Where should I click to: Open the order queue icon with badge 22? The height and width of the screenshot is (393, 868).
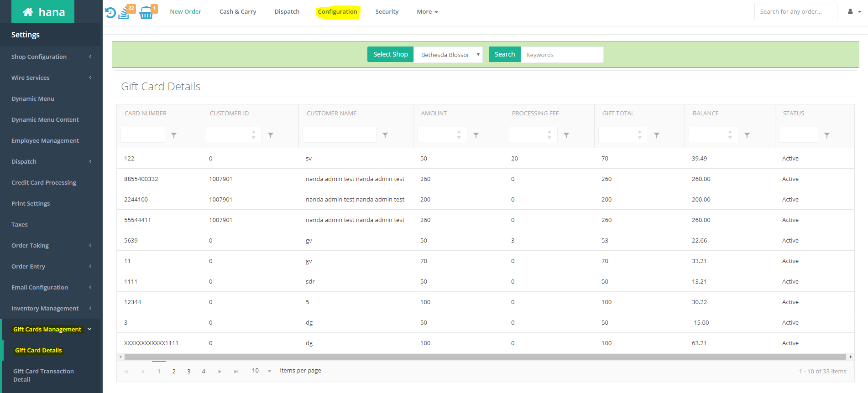(x=124, y=13)
